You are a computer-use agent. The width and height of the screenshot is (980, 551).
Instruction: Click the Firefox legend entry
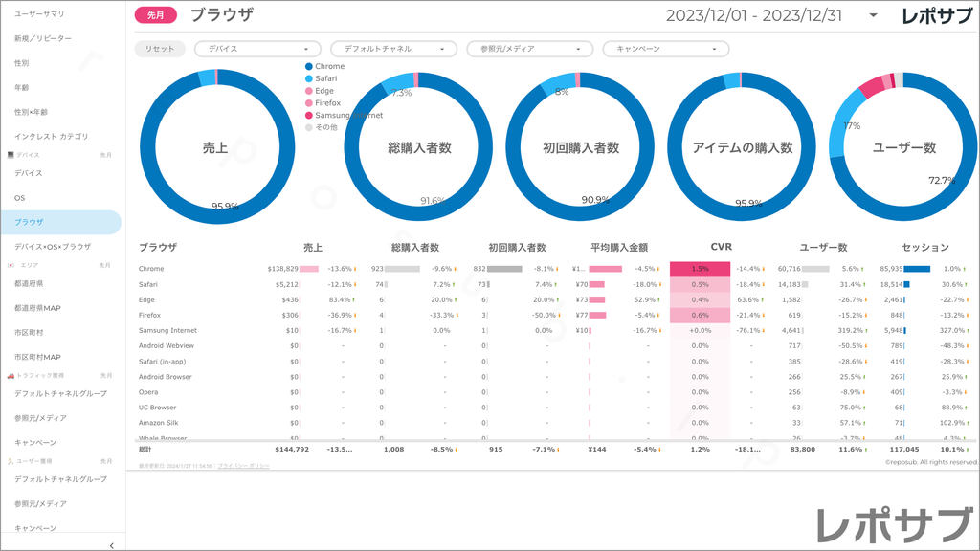pos(326,103)
